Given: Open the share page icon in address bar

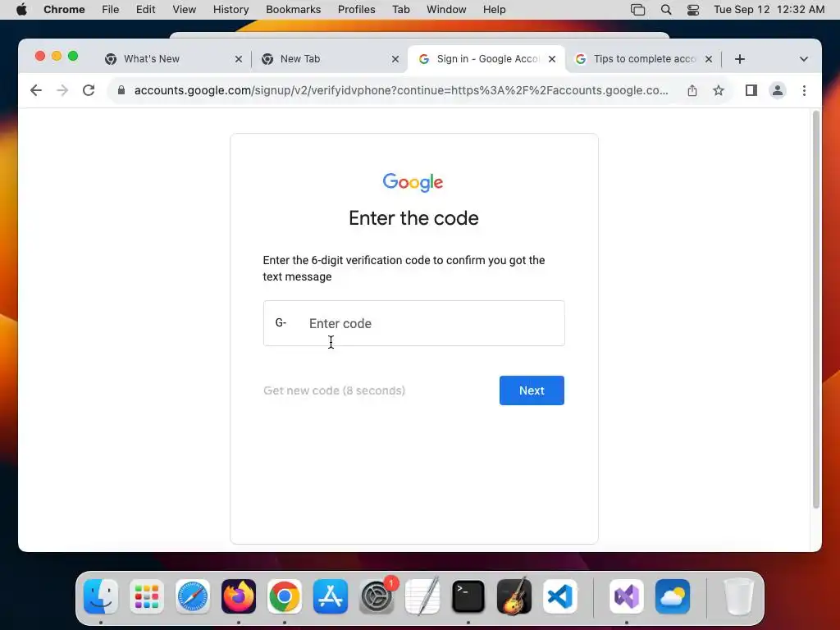Looking at the screenshot, I should 692,90.
